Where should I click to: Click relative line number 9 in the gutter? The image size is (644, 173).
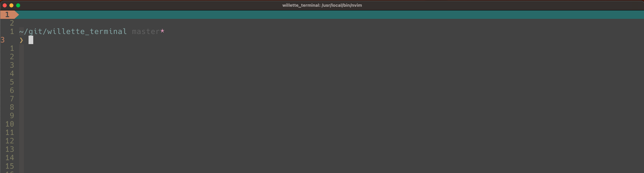[x=12, y=116]
